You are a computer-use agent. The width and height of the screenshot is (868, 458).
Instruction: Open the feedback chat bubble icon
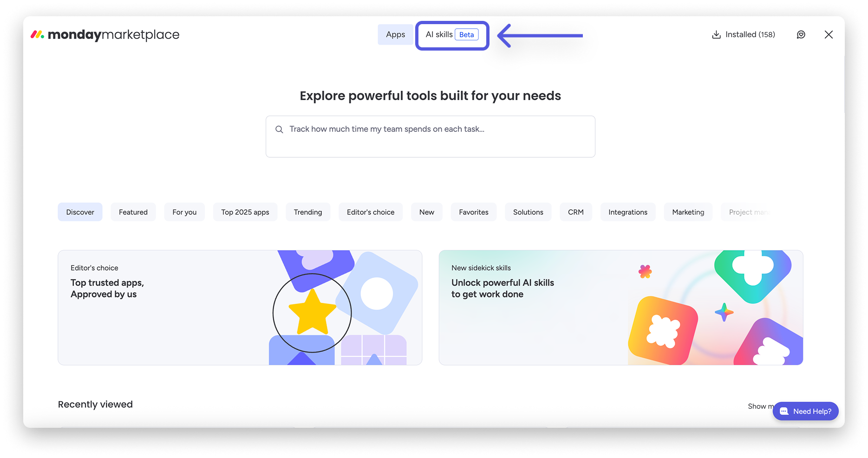tap(801, 35)
